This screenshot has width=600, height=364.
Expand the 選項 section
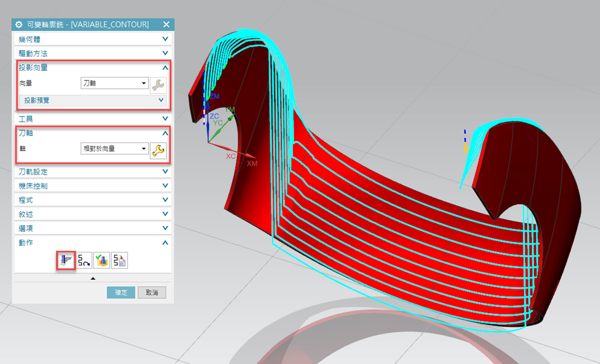point(93,228)
